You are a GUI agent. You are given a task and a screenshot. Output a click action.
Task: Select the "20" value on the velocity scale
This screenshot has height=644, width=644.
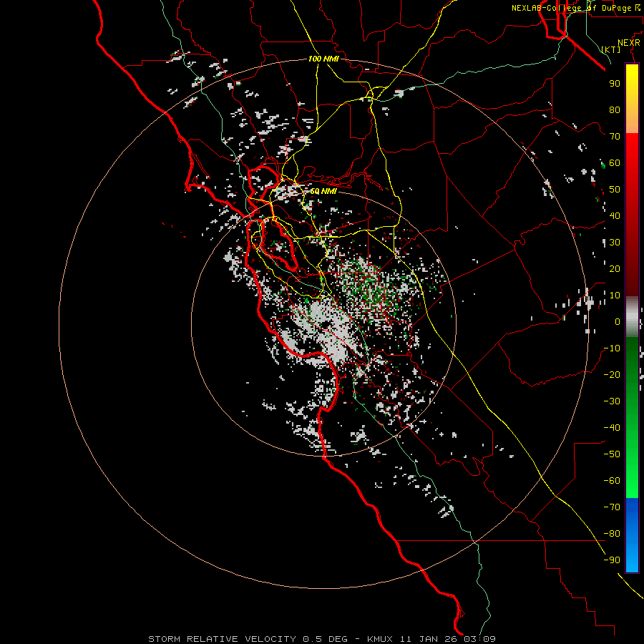pos(615,269)
